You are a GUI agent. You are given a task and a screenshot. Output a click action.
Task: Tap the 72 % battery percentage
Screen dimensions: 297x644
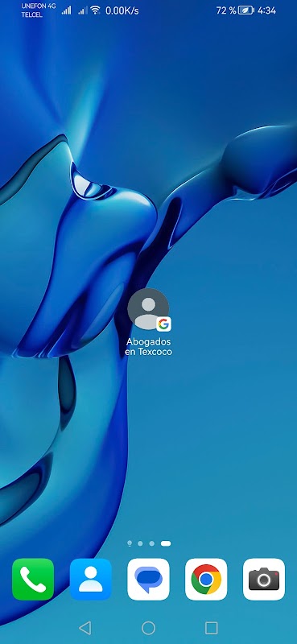pyautogui.click(x=226, y=10)
